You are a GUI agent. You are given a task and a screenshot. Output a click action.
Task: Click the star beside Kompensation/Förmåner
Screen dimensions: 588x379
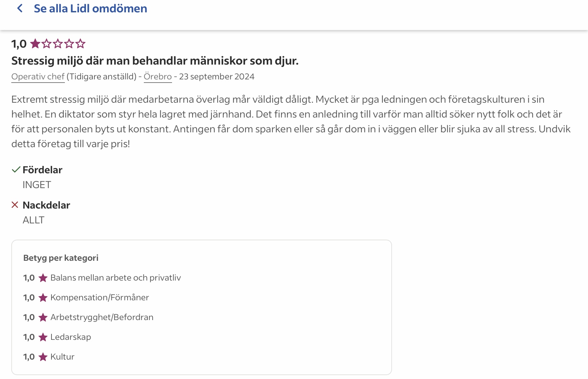(43, 298)
